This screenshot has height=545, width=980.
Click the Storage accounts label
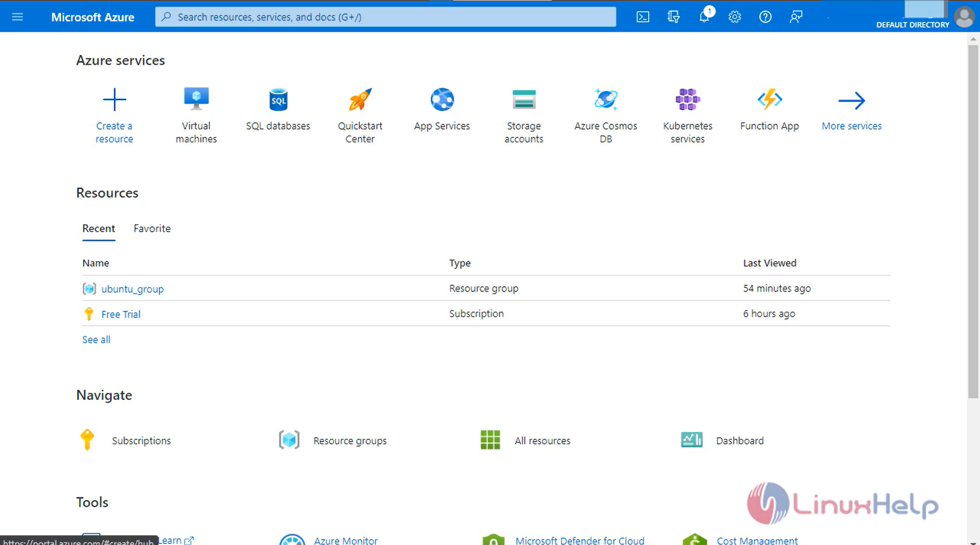pyautogui.click(x=524, y=132)
